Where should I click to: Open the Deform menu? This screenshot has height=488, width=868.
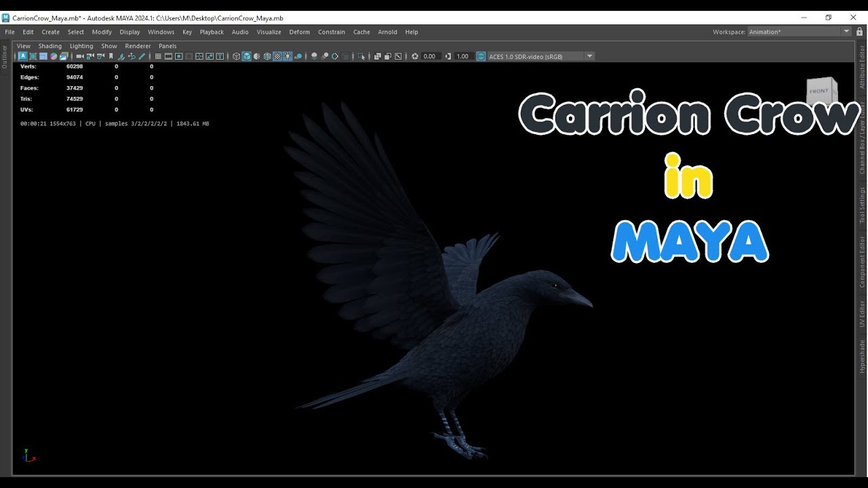[x=300, y=32]
